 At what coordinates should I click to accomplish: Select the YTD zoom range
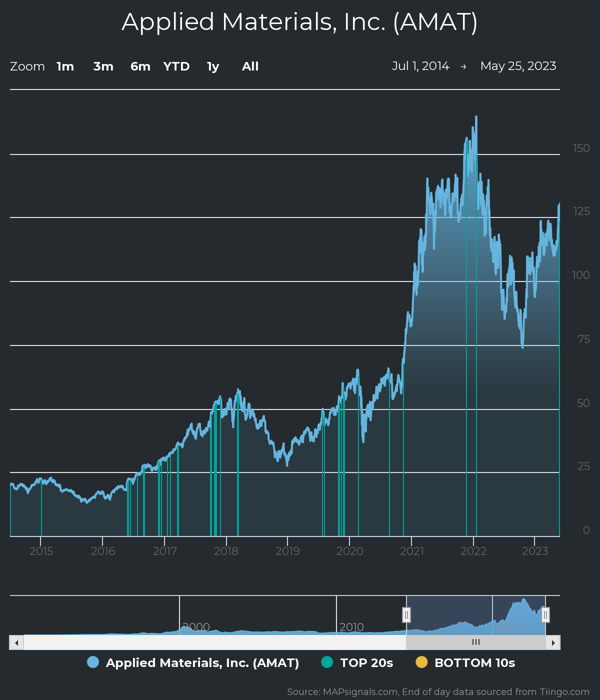pyautogui.click(x=176, y=66)
